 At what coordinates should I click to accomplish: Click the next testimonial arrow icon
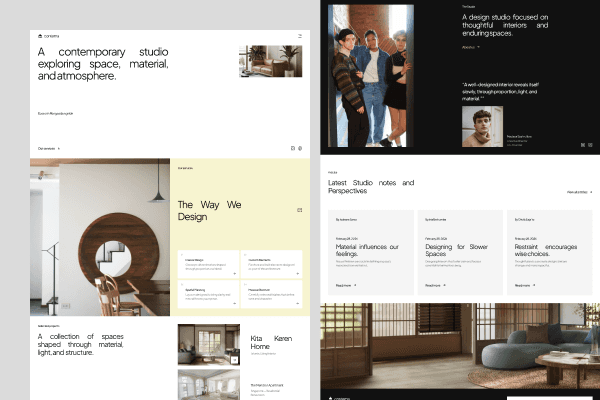point(590,145)
